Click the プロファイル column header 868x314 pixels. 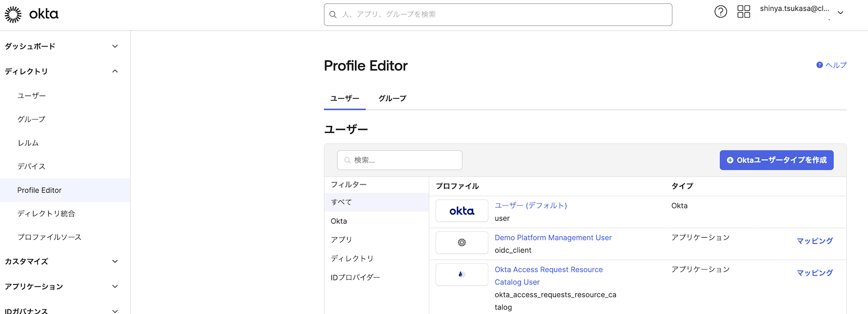tap(457, 186)
